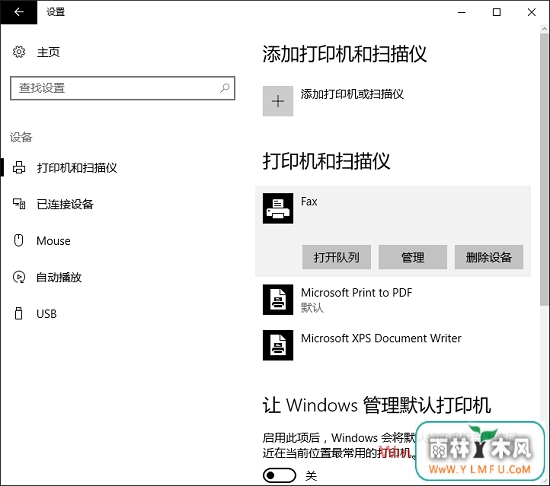Maximize the settings window
Screen dimensions: 550x486
497,12
